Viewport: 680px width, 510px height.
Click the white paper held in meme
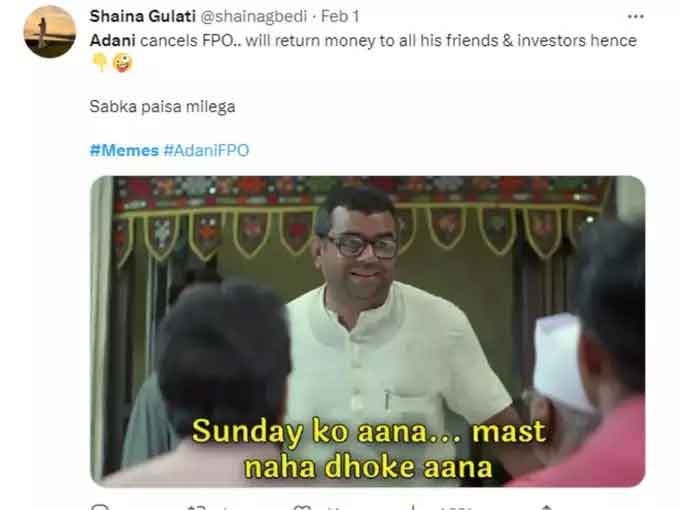[x=559, y=361]
